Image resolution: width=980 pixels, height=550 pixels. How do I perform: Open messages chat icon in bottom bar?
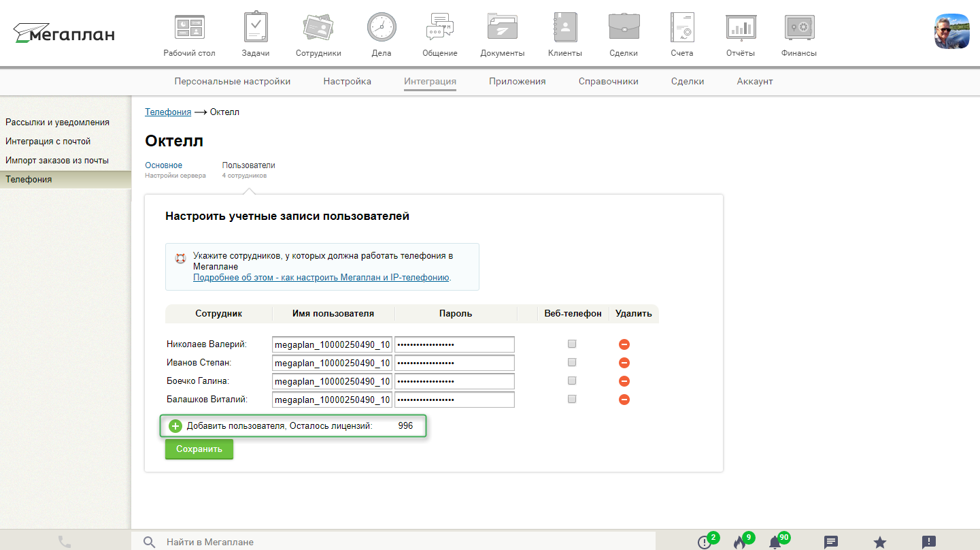coord(830,542)
